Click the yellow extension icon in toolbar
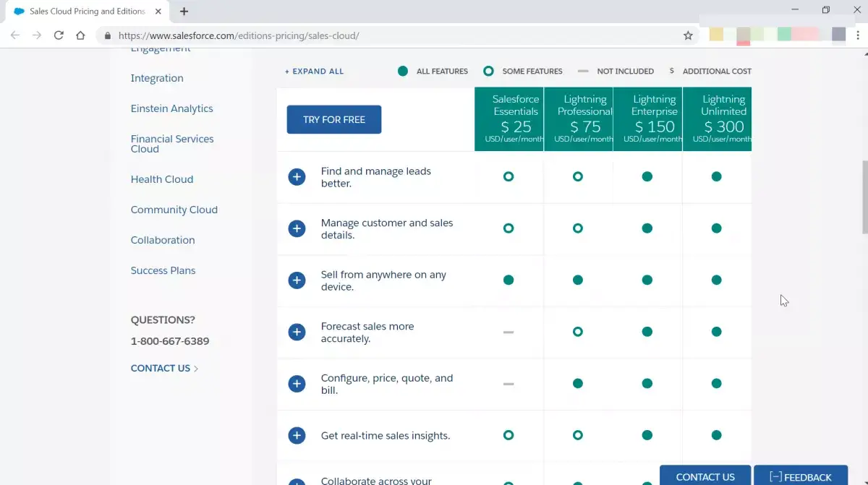The width and height of the screenshot is (868, 485). pos(716,34)
